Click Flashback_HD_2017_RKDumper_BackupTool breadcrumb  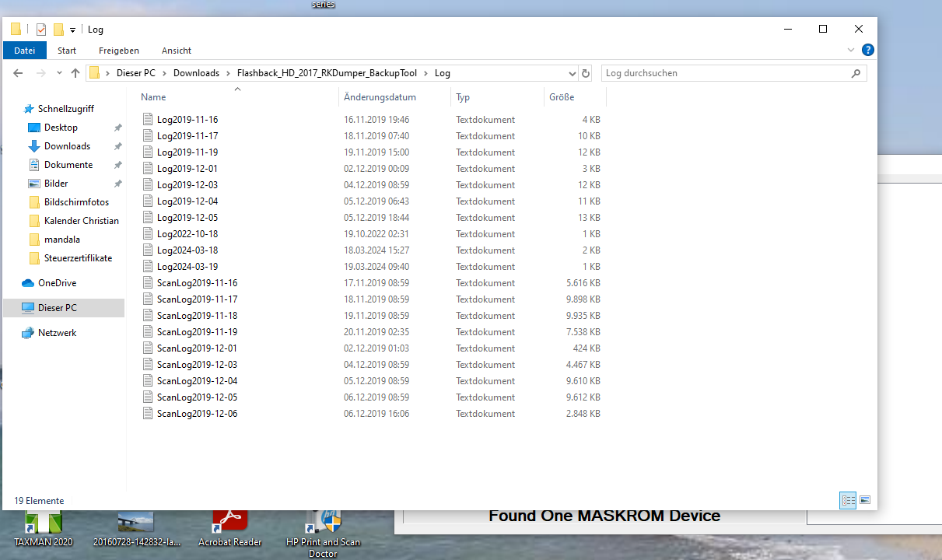pos(327,73)
